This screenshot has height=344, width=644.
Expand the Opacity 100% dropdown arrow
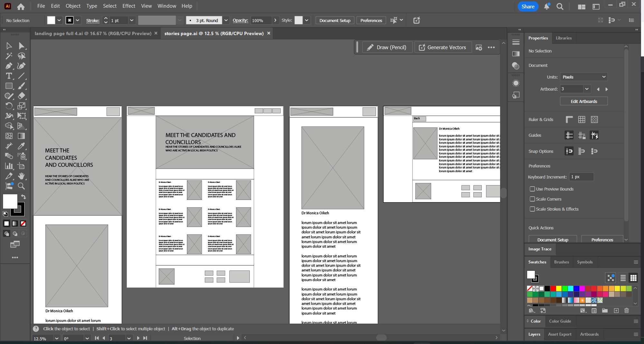pos(275,20)
